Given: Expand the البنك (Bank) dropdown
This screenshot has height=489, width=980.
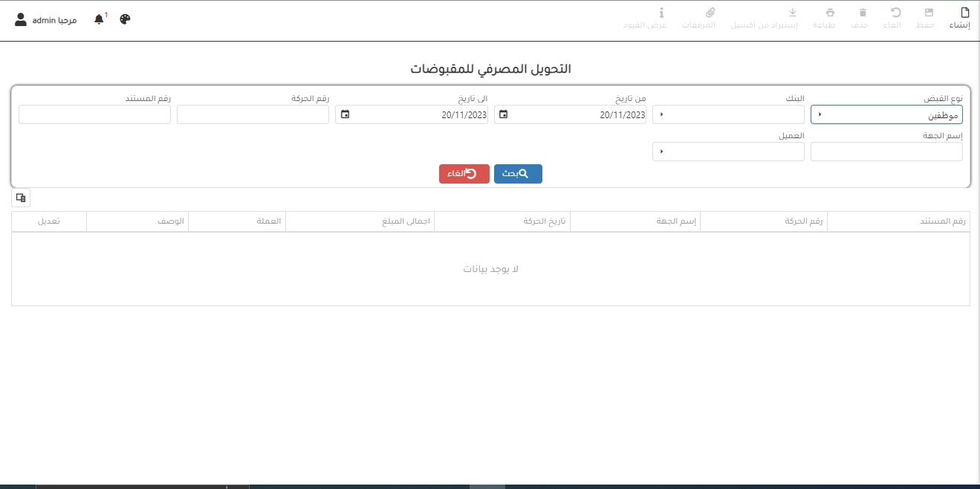Looking at the screenshot, I should 661,114.
